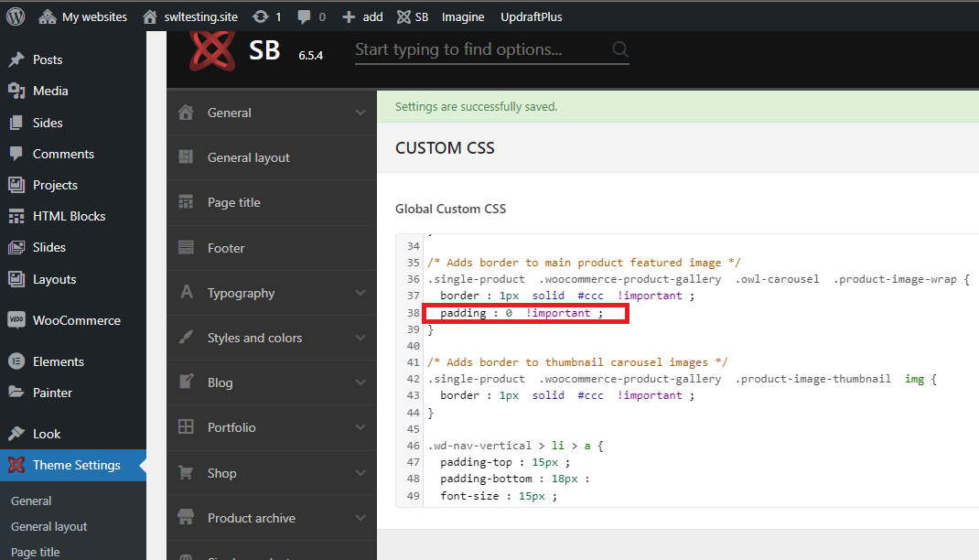Expand the Typography section chevron
Viewport: 979px width, 560px height.
click(x=360, y=293)
